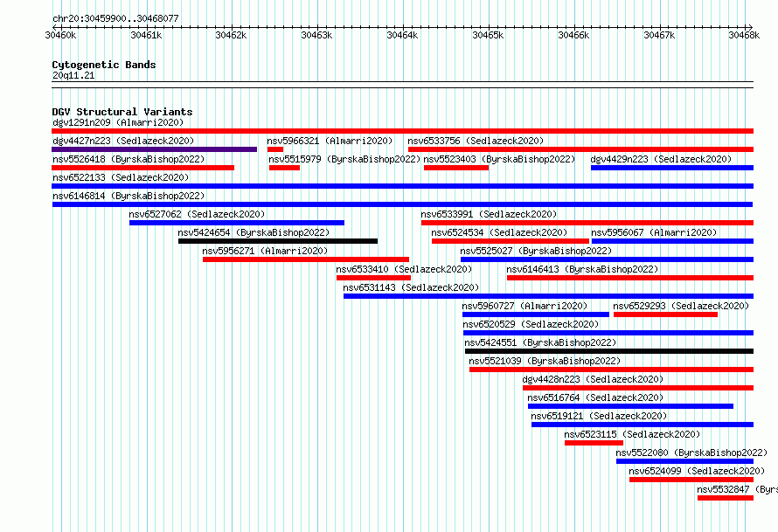Click the dgv4427n223 (Sedlazeck2020) label

(123, 141)
